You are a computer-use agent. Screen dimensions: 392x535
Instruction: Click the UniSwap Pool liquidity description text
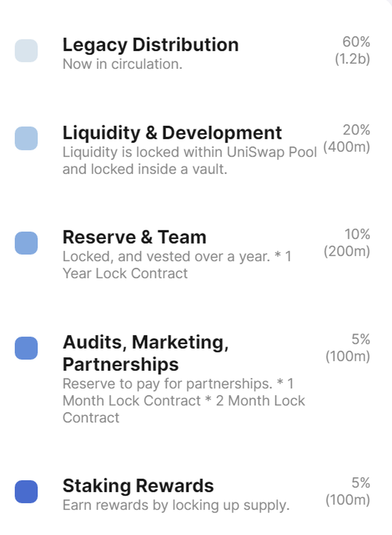pos(189,160)
